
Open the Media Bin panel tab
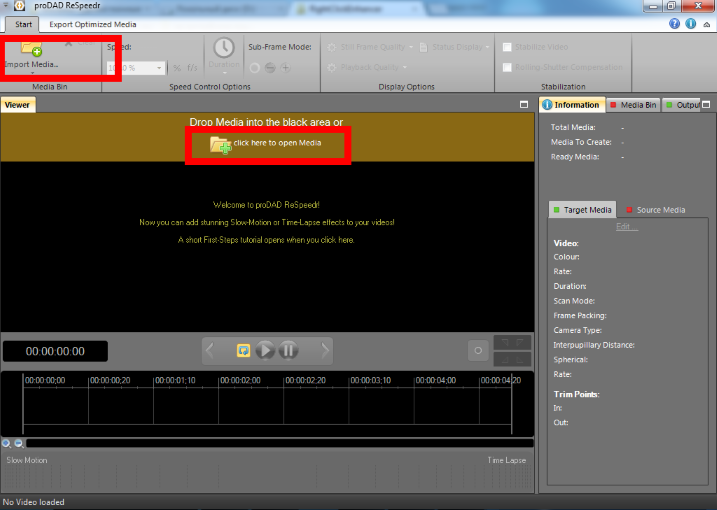point(632,105)
